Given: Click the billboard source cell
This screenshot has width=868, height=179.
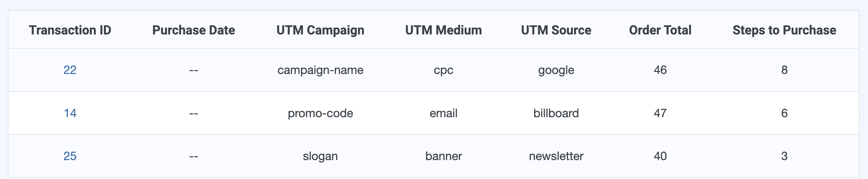Looking at the screenshot, I should (556, 113).
